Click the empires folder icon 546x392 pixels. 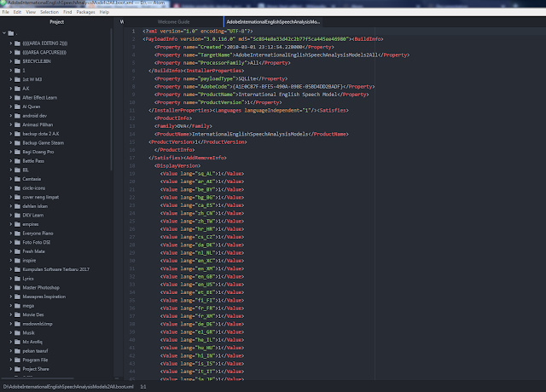tap(17, 224)
